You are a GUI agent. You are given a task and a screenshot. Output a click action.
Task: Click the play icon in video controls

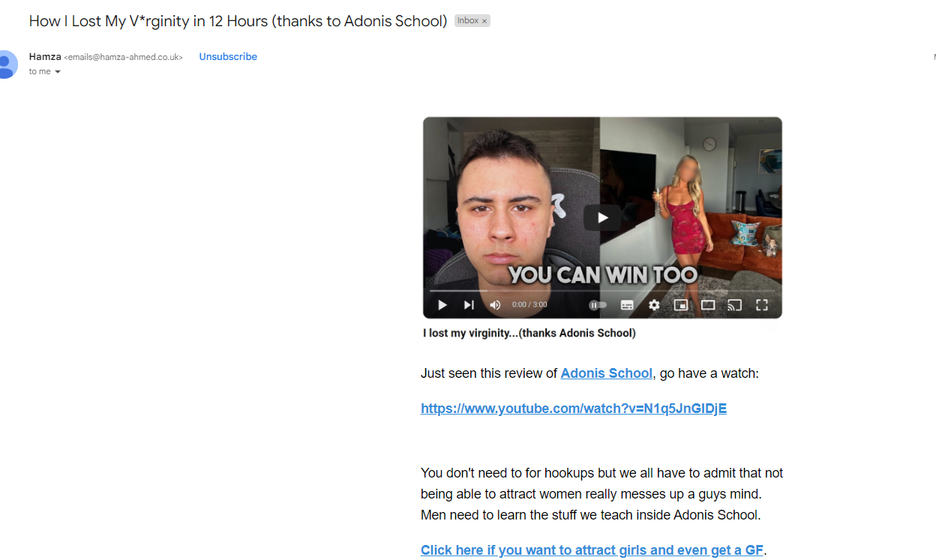tap(442, 305)
